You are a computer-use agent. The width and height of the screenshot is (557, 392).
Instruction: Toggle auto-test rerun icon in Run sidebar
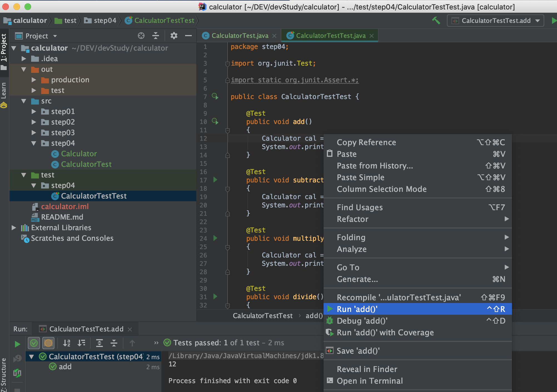(x=17, y=373)
